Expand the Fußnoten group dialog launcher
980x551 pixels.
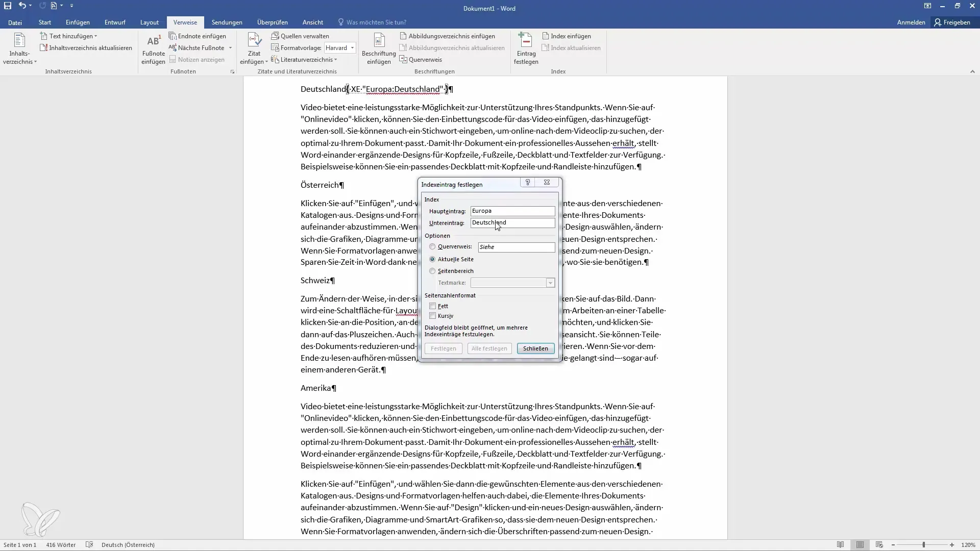pyautogui.click(x=232, y=72)
